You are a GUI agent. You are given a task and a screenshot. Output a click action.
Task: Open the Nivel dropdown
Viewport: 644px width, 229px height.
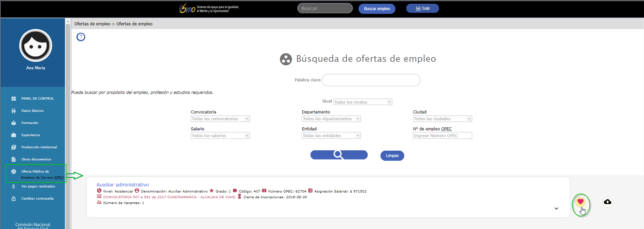tap(363, 102)
